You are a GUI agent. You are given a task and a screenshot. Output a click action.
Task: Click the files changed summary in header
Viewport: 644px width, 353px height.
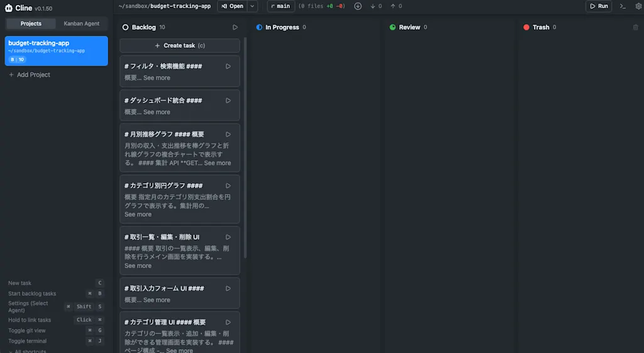321,6
